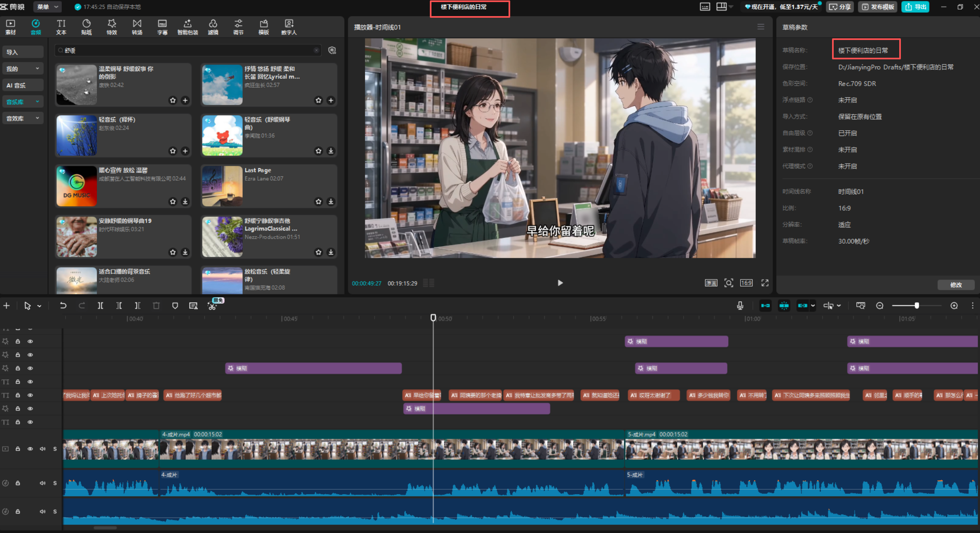Open the 字幕 captions panel

[162, 27]
